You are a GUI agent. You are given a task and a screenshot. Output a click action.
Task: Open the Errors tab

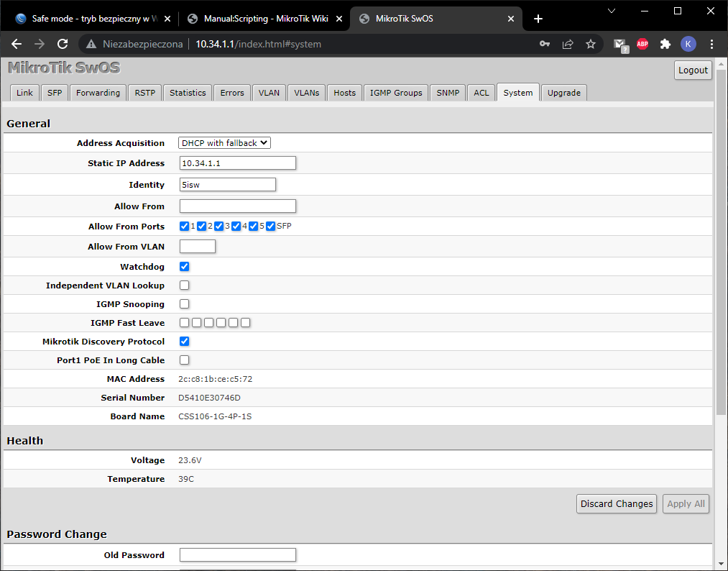232,93
